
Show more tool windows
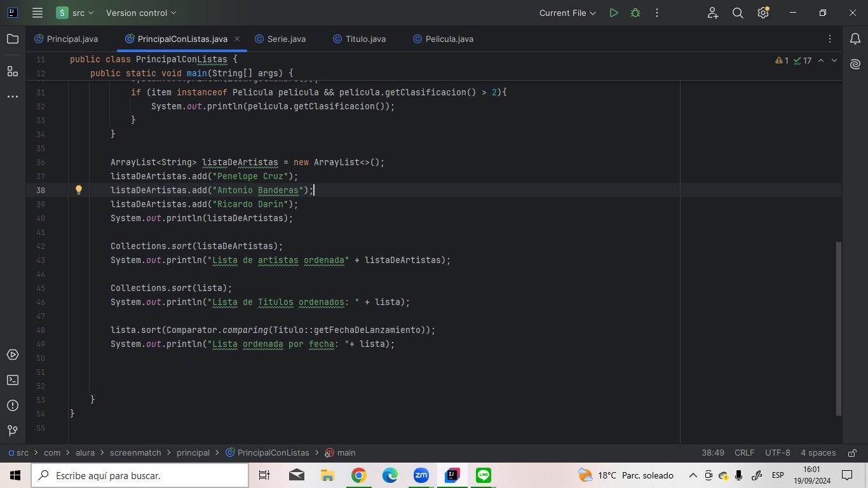[13, 97]
